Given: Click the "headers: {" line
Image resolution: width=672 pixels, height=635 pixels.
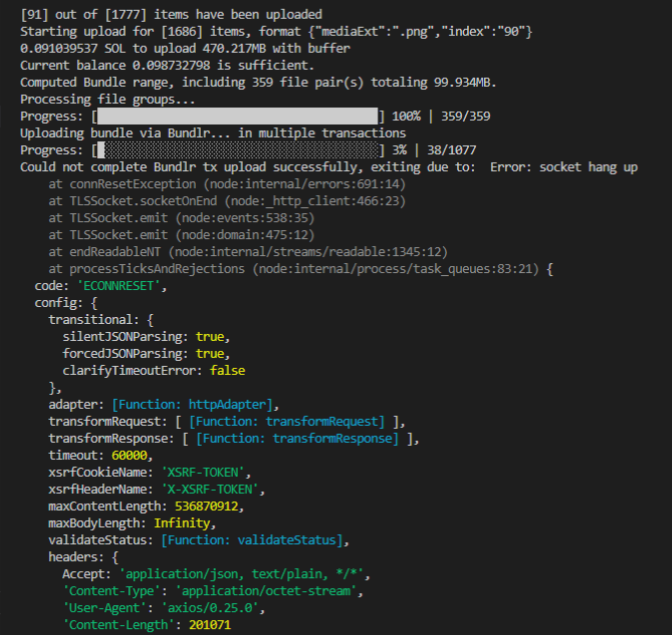Looking at the screenshot, I should [83, 557].
